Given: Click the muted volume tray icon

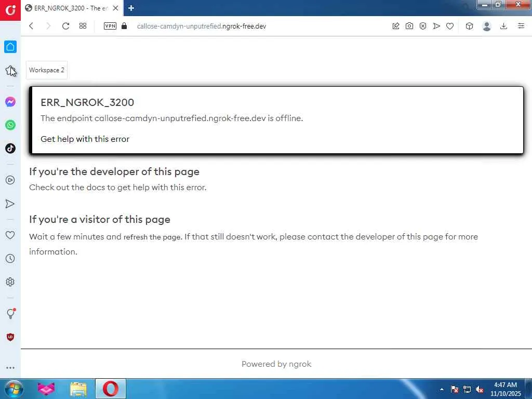Looking at the screenshot, I should click(x=480, y=390).
